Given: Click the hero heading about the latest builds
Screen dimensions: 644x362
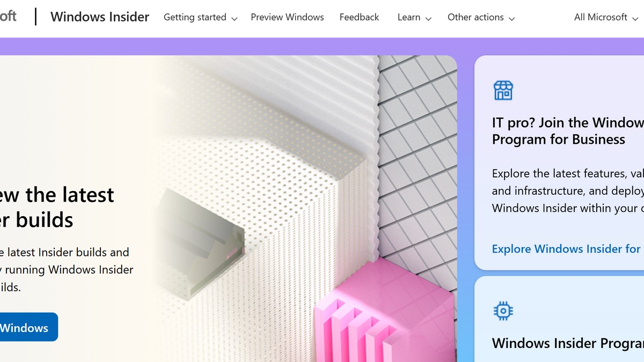Looking at the screenshot, I should coord(57,207).
